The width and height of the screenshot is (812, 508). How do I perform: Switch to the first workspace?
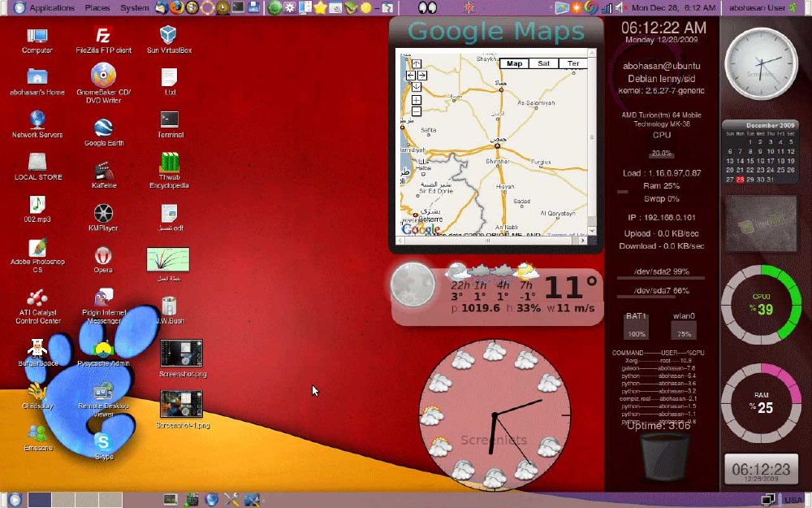point(39,500)
